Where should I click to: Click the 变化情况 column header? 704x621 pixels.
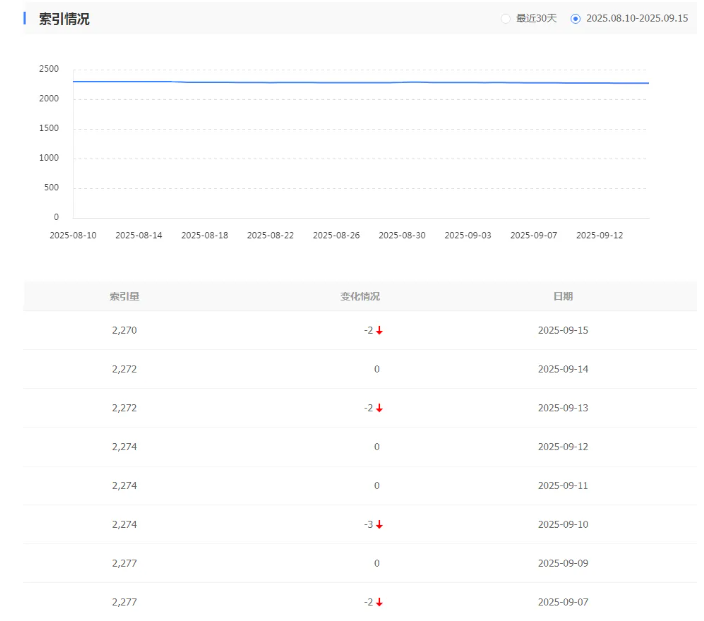coord(360,296)
